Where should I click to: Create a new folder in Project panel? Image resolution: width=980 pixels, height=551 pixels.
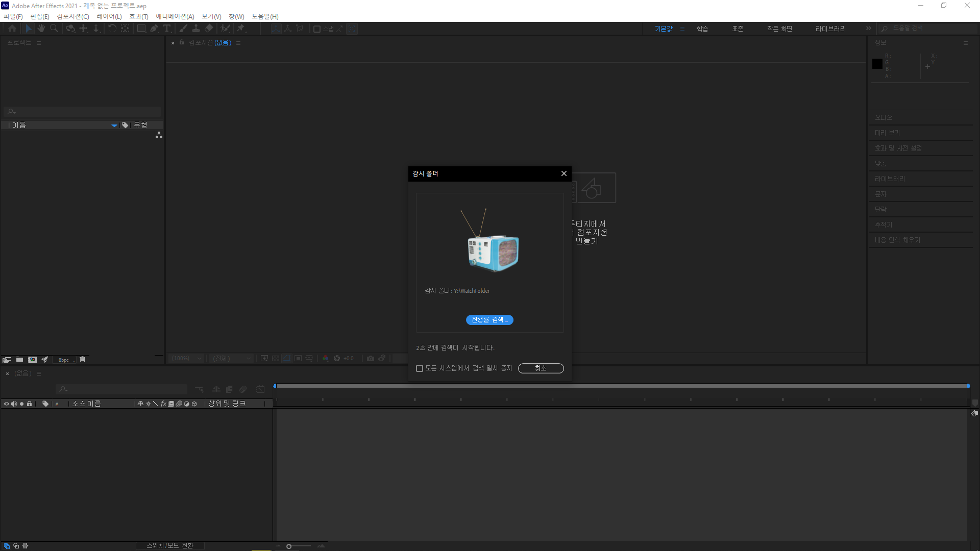coord(19,360)
